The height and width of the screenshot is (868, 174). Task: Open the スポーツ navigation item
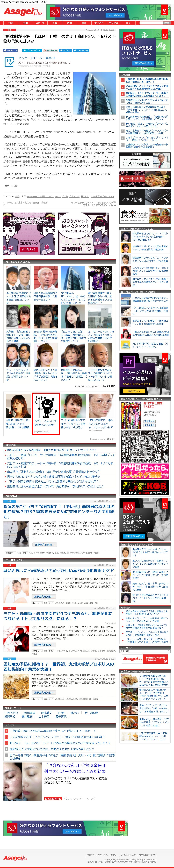point(40,23)
